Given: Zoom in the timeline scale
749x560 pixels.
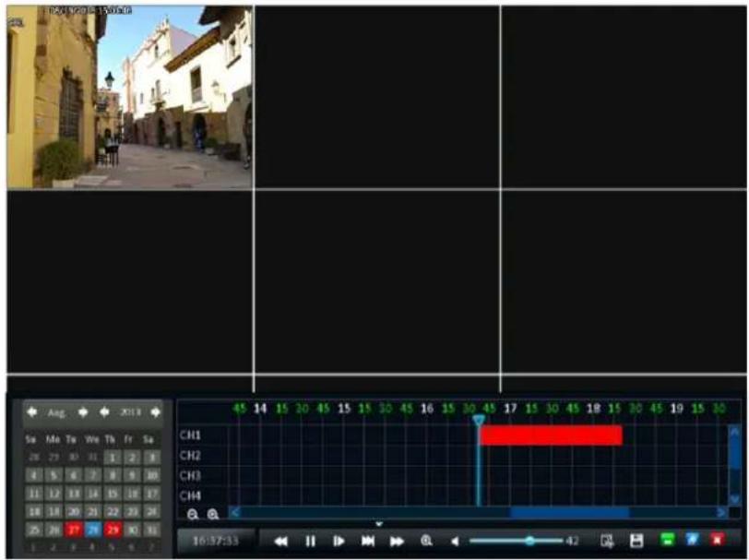Looking at the screenshot, I should click(212, 514).
